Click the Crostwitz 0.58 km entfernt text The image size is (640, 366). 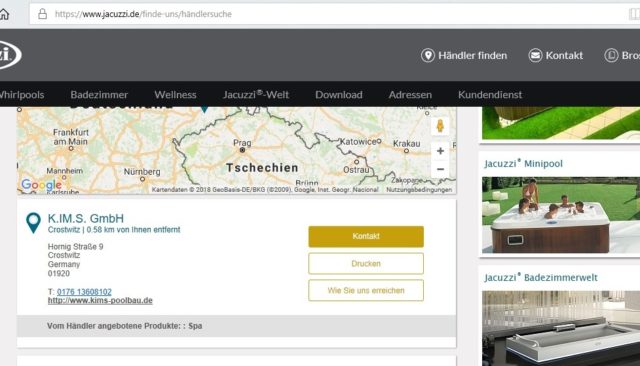pos(114,230)
